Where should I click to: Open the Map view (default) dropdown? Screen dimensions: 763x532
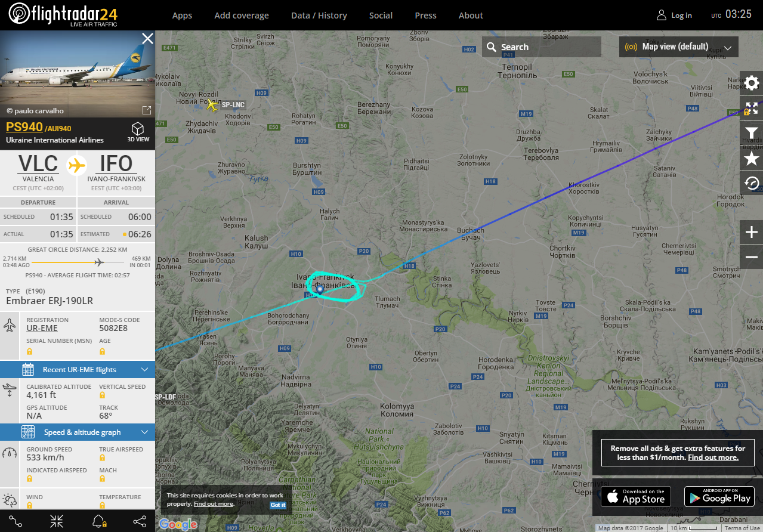[678, 47]
